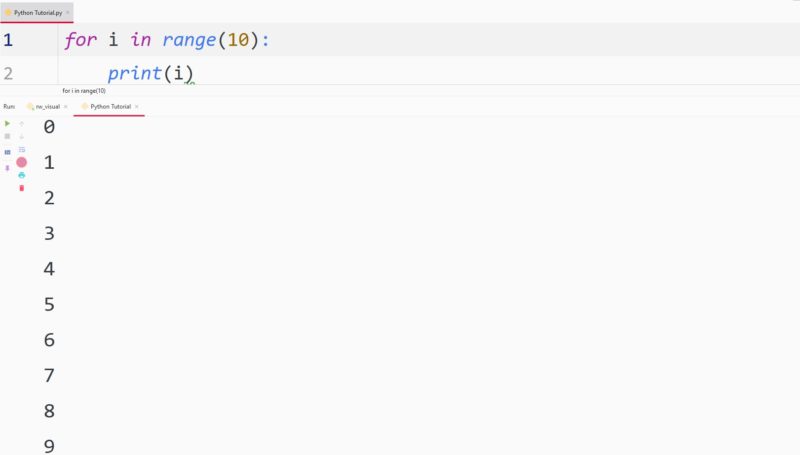This screenshot has height=455, width=800.
Task: Close the Python Tutorial.py editor tab
Action: (x=67, y=12)
